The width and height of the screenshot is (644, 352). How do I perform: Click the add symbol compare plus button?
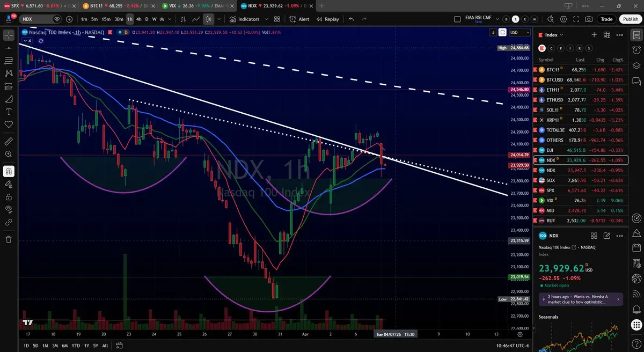(x=69, y=19)
